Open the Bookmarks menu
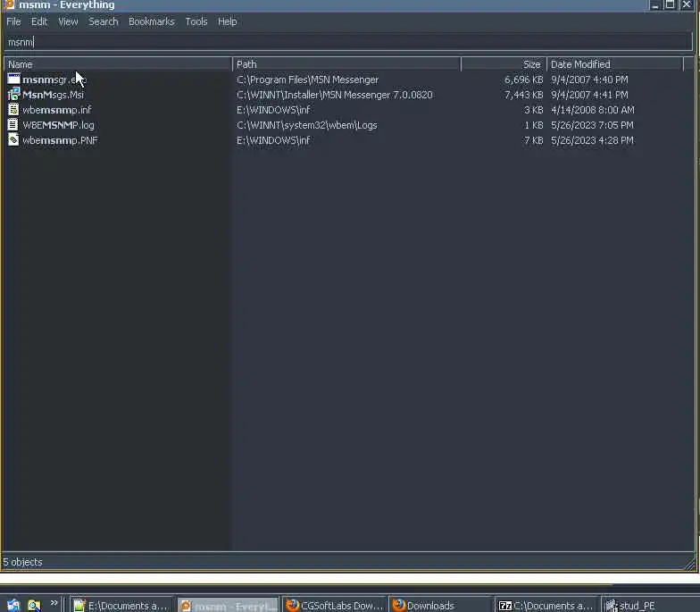This screenshot has height=612, width=700. pos(152,21)
